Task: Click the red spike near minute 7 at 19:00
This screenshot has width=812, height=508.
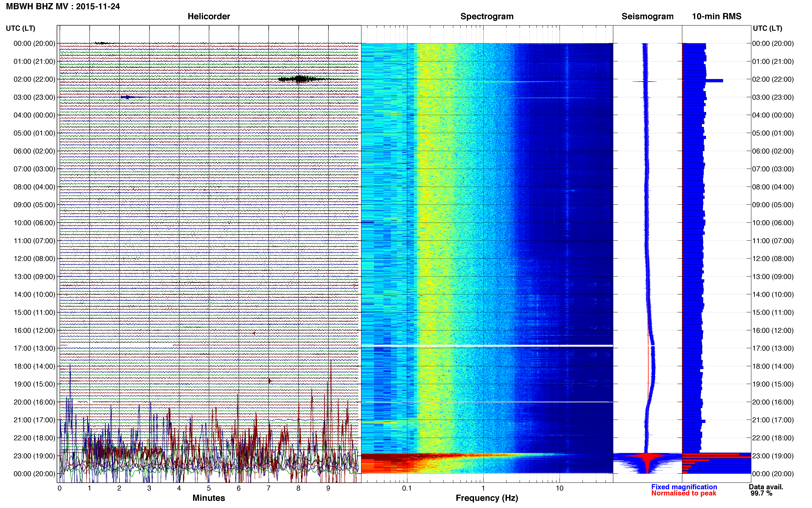Action: [x=269, y=381]
